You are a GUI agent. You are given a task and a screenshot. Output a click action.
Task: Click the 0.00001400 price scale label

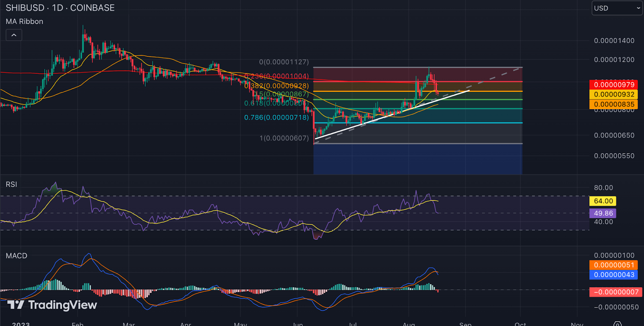[x=614, y=40]
